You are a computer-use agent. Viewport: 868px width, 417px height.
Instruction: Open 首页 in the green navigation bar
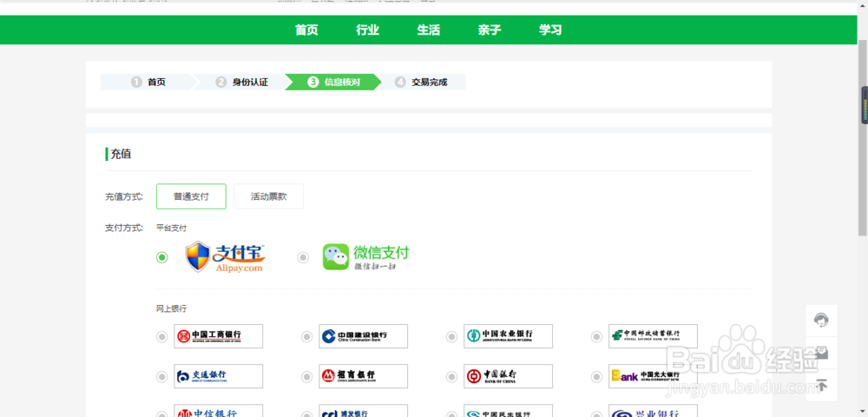306,30
